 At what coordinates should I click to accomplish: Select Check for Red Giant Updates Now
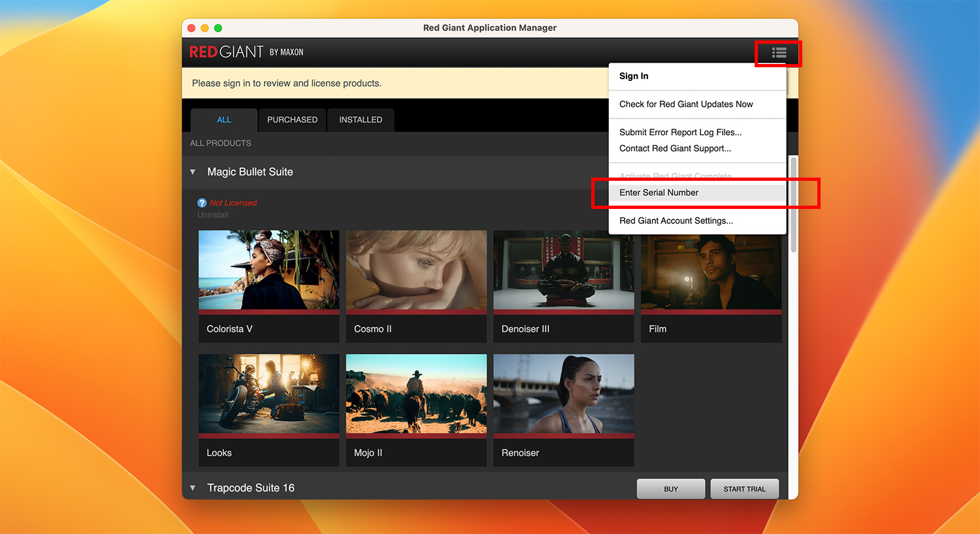[685, 104]
